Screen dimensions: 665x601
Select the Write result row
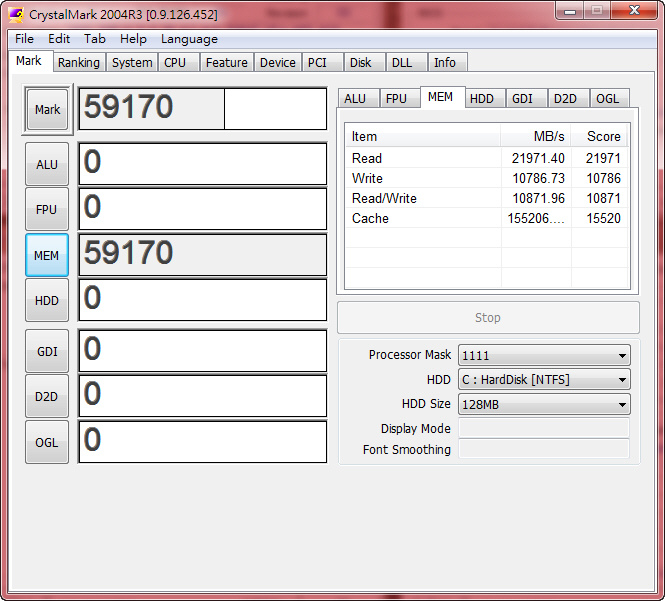tap(486, 178)
